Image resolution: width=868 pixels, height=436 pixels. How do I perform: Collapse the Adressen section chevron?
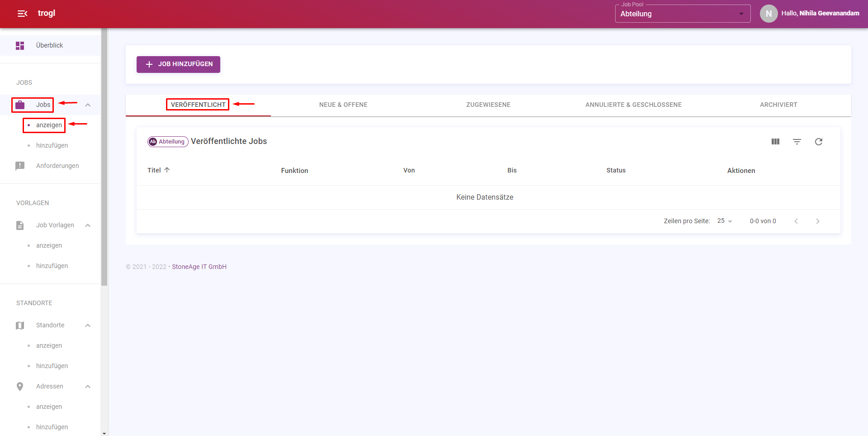88,387
